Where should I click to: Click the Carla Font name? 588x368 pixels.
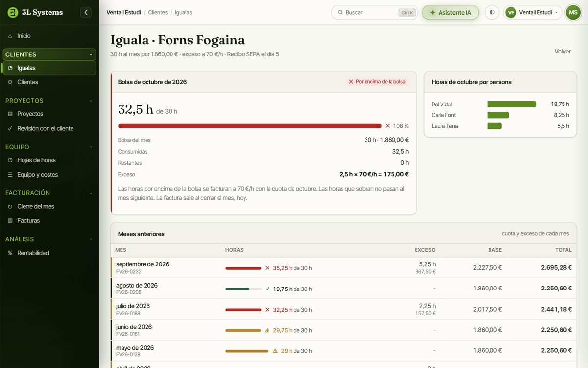click(x=443, y=115)
